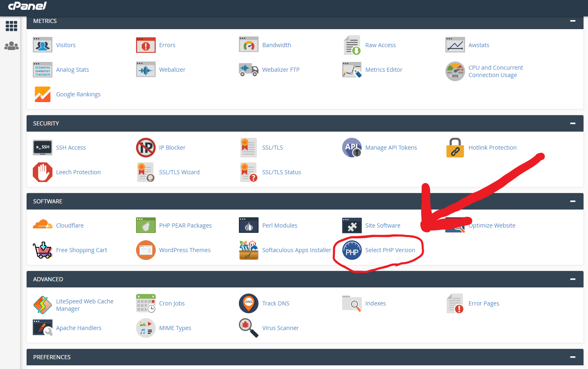Click the Webalizer FTP truck icon
This screenshot has height=369, width=588.
(249, 70)
